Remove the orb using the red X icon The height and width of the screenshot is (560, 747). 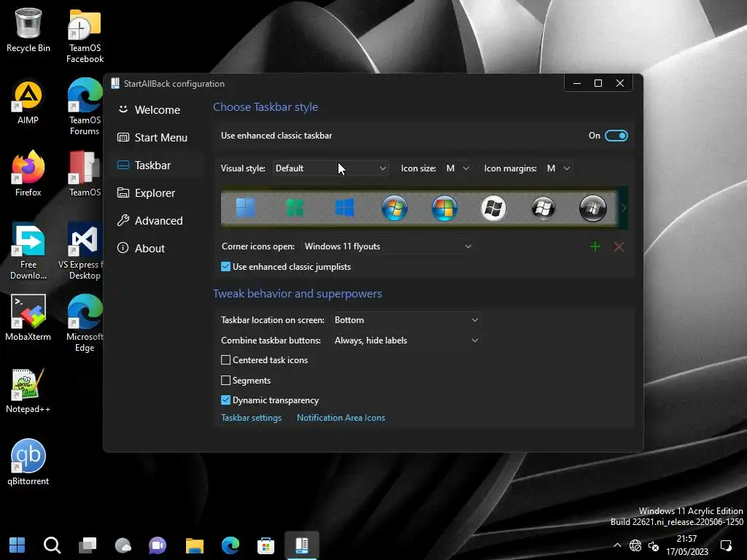click(x=619, y=246)
